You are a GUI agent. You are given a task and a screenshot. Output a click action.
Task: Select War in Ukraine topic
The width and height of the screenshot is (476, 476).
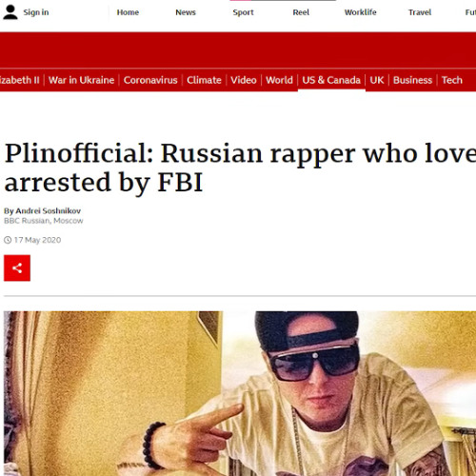pos(81,80)
